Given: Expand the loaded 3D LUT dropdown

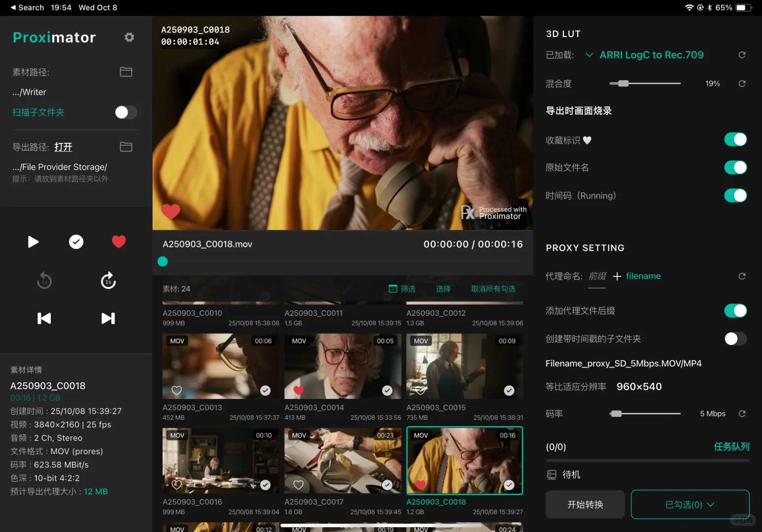Looking at the screenshot, I should tap(589, 55).
